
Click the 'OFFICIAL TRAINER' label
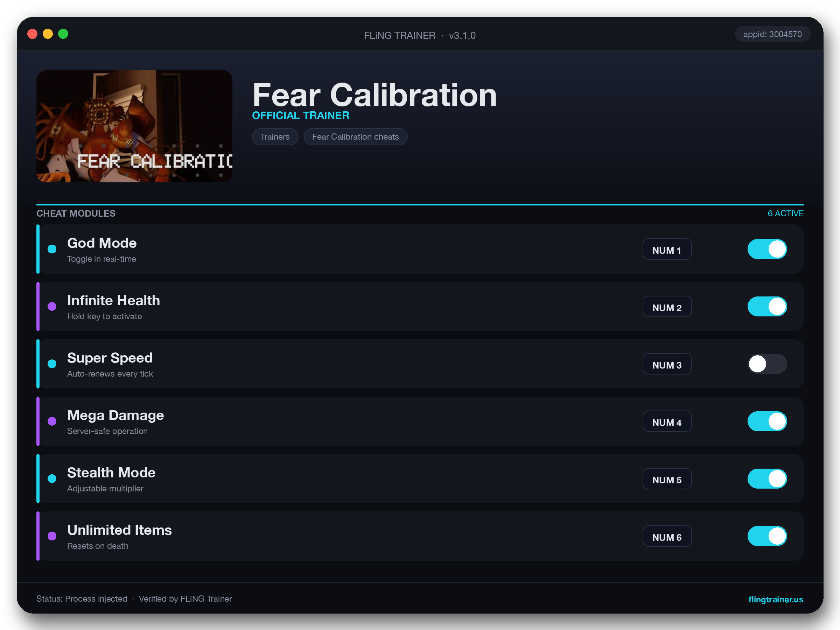(x=301, y=115)
